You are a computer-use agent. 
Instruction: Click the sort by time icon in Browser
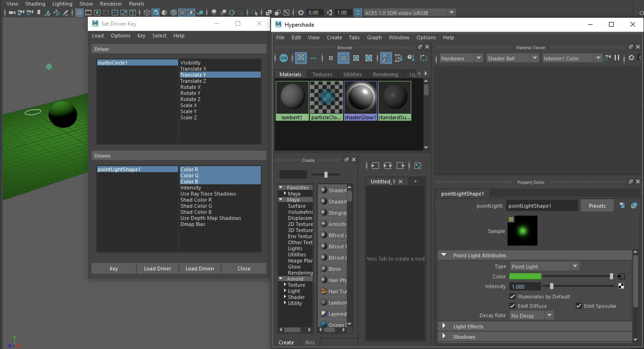click(x=411, y=58)
